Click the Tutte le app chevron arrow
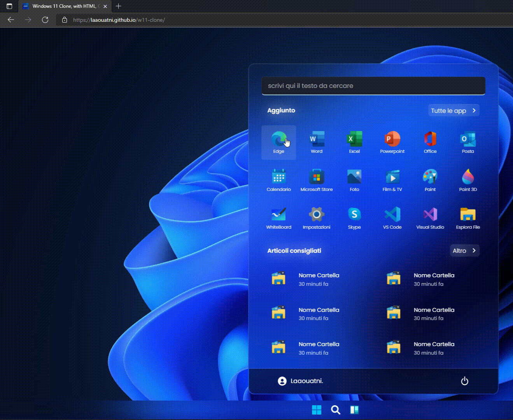513x420 pixels. pyautogui.click(x=474, y=110)
